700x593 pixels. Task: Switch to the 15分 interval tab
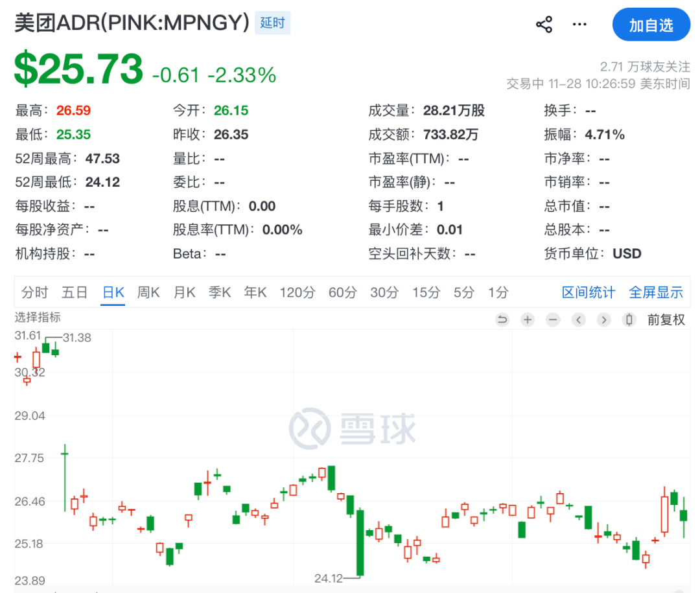point(426,292)
